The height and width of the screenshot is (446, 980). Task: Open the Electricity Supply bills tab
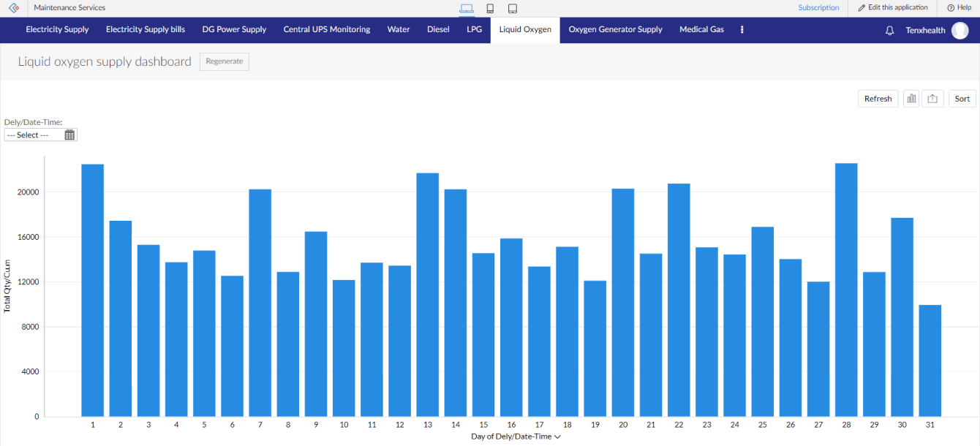pos(146,30)
